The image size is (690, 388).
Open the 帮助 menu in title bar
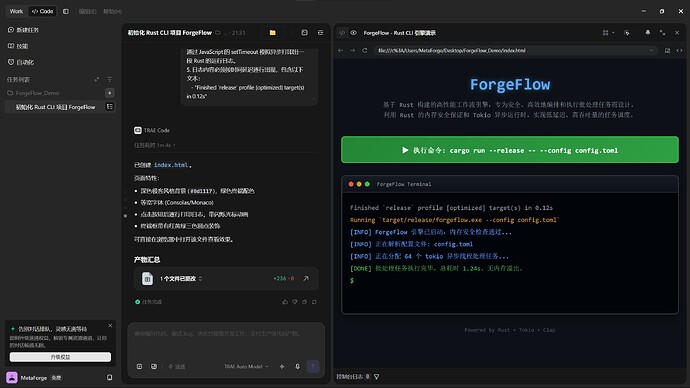(112, 11)
